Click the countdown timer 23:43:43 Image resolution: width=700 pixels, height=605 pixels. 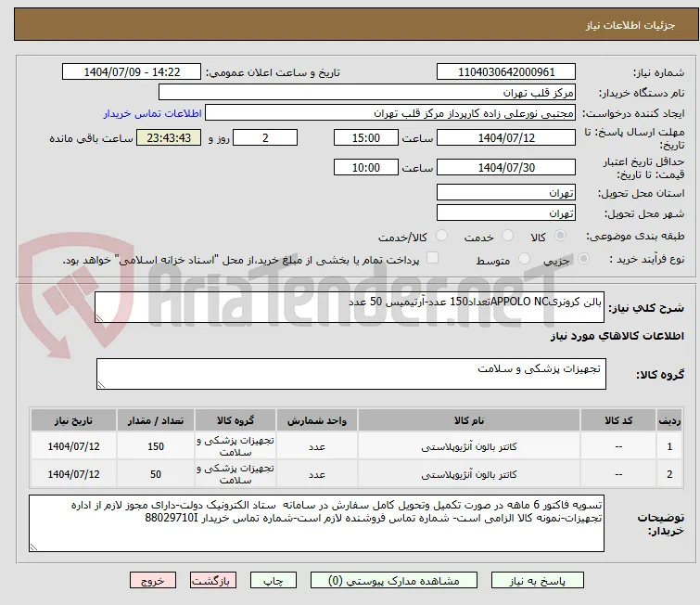point(169,137)
